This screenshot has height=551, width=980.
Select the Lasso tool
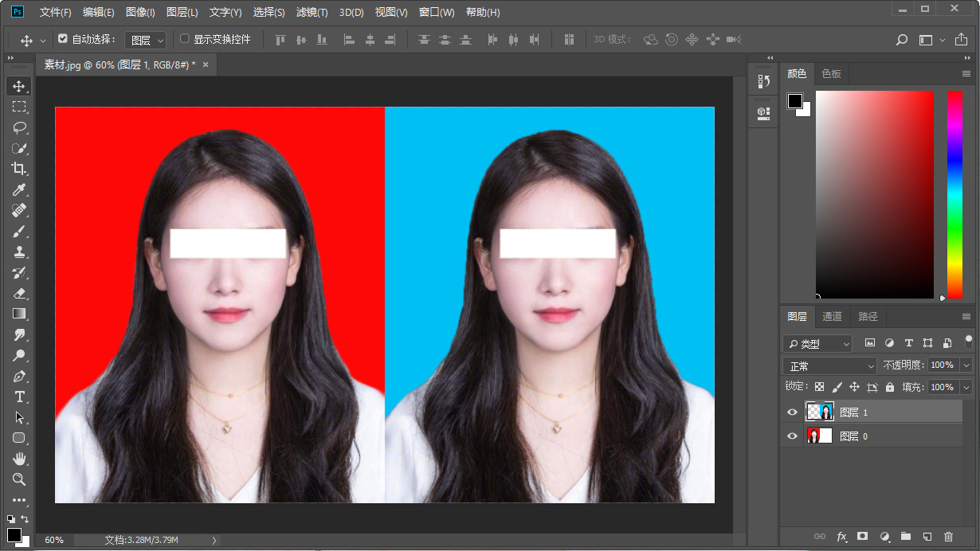[19, 127]
